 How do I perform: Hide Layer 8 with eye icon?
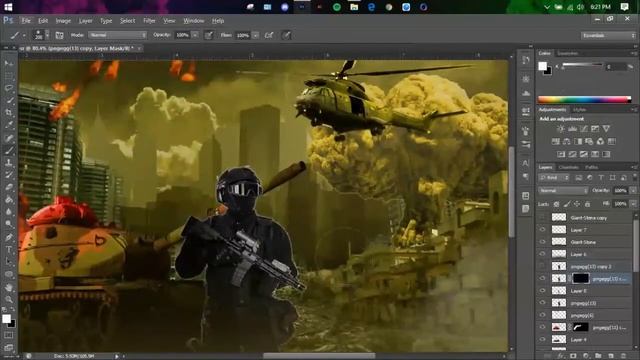pyautogui.click(x=542, y=291)
